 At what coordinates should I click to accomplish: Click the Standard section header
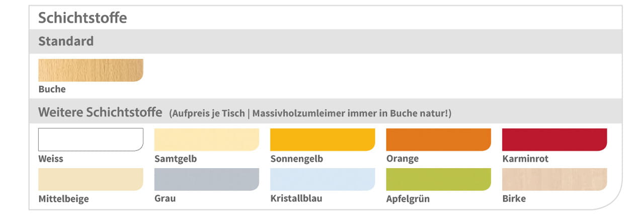[66, 41]
